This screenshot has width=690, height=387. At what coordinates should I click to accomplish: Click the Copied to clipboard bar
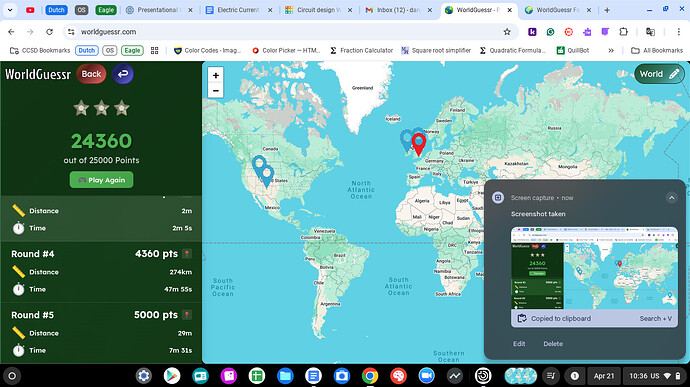(x=594, y=318)
